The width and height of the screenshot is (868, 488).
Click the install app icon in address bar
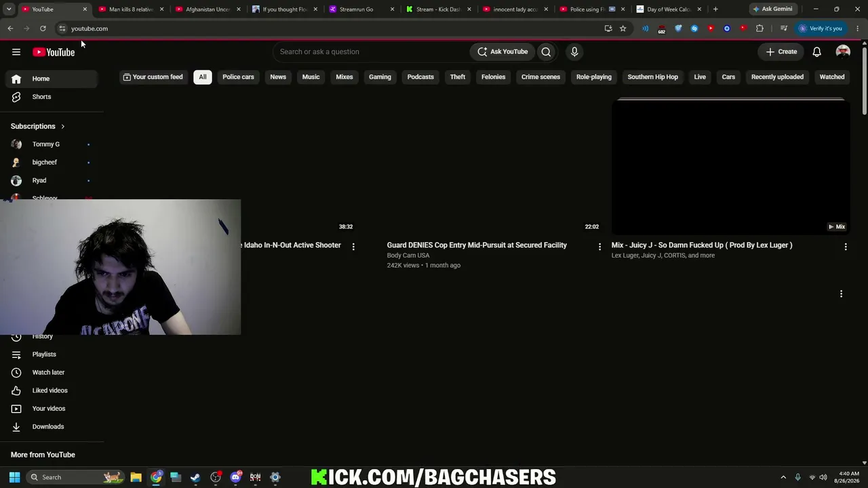coord(608,28)
